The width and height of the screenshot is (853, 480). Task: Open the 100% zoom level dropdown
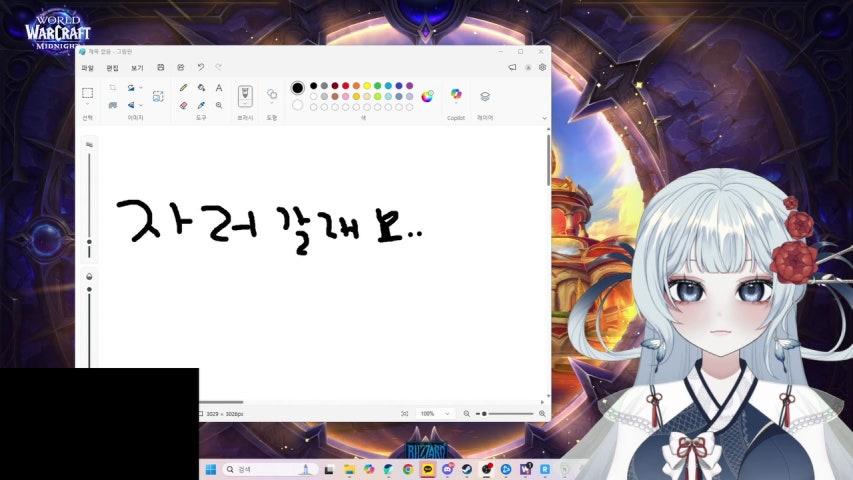[x=435, y=414]
